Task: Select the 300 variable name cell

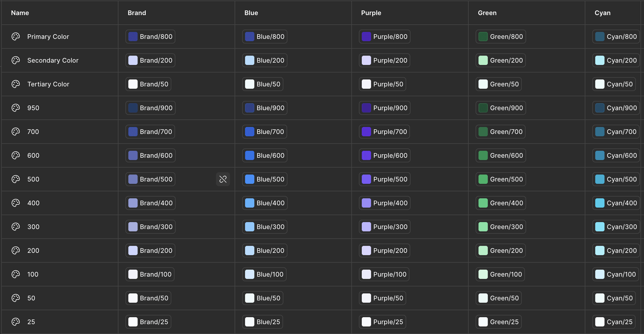Action: (x=33, y=227)
